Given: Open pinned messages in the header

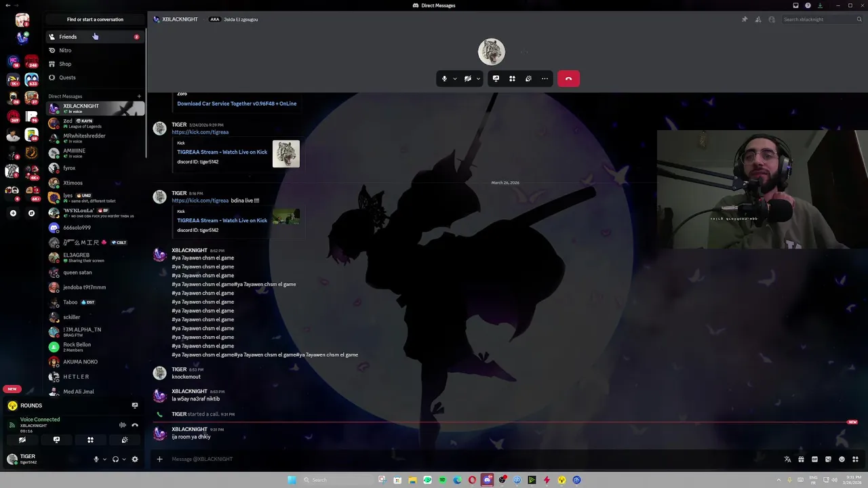Looking at the screenshot, I should pos(745,20).
